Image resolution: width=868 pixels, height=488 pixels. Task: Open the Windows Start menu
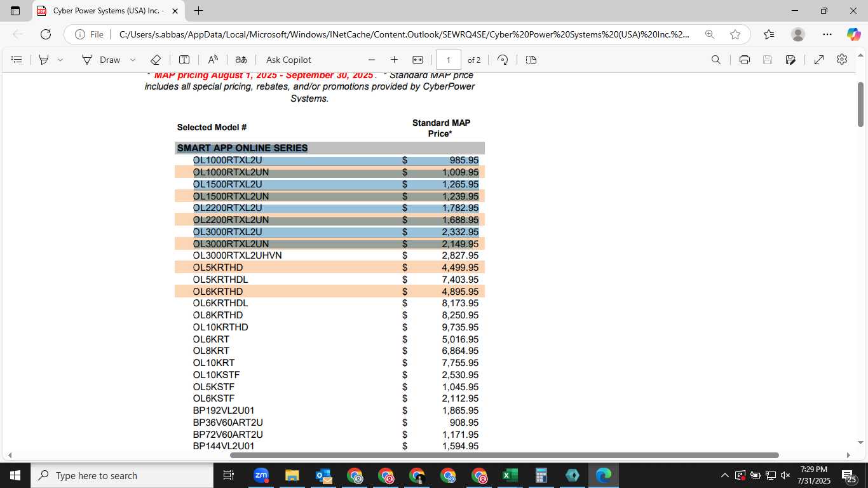coord(15,475)
